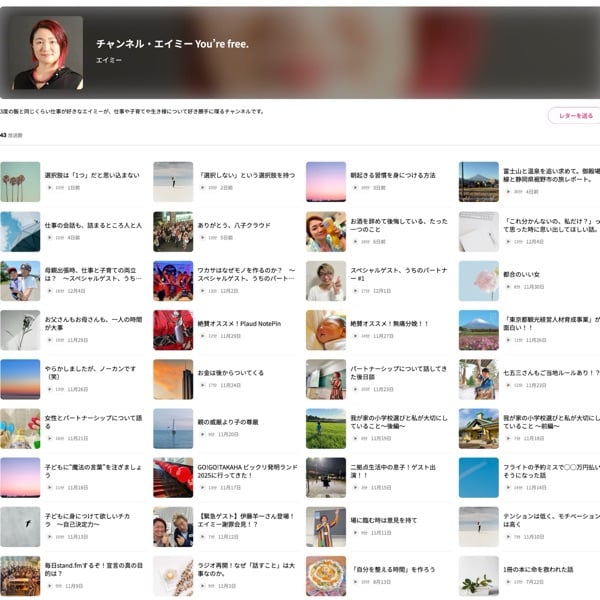Image resolution: width=600 pixels, height=600 pixels.
Task: Open episode 「選択しない」という選択肢を持つ
Action: 247,175
